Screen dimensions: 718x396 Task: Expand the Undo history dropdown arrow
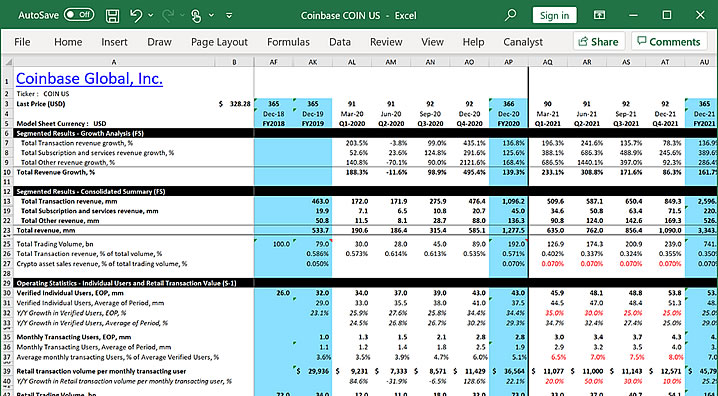point(151,16)
